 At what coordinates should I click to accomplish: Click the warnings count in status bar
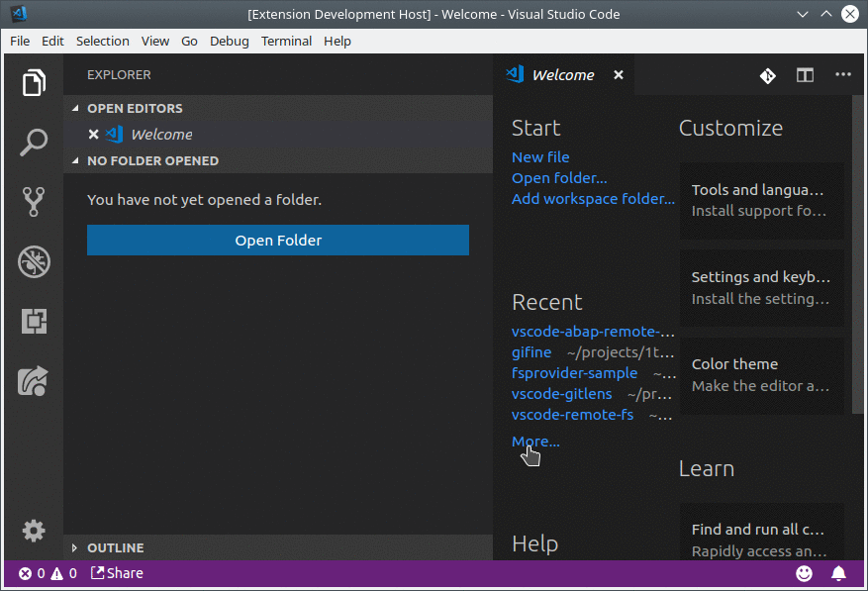coord(63,573)
